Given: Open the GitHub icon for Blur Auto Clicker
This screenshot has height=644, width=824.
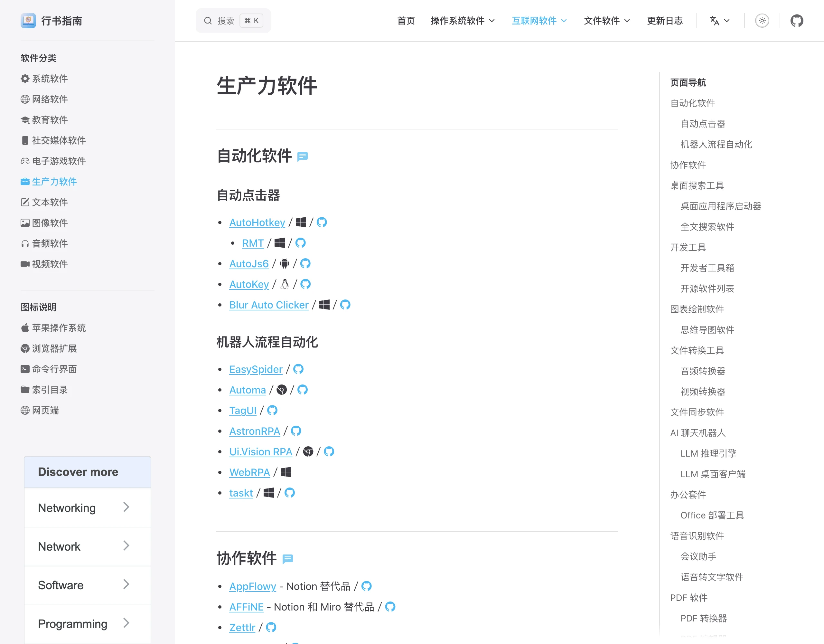Looking at the screenshot, I should click(x=345, y=305).
